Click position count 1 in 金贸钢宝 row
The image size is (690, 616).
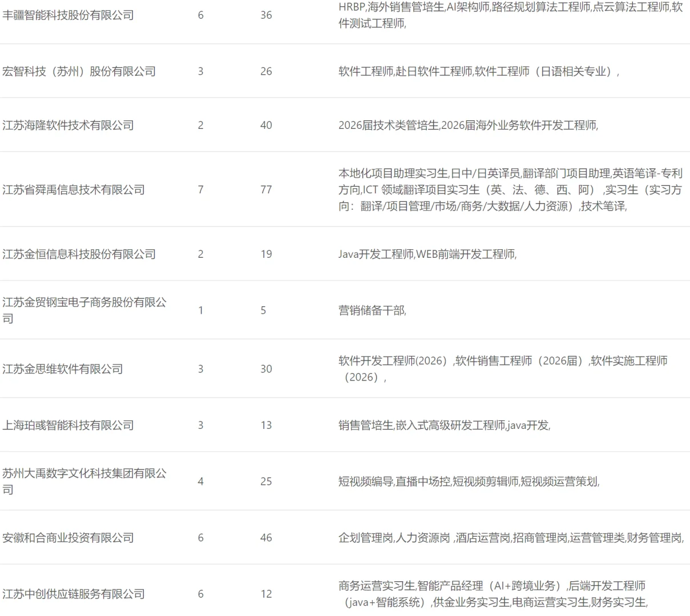(200, 310)
